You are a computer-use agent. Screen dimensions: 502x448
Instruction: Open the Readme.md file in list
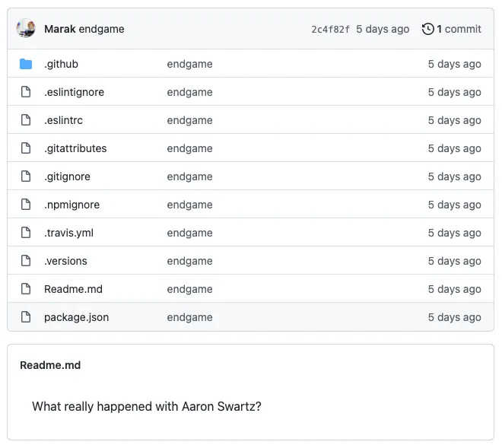[73, 289]
